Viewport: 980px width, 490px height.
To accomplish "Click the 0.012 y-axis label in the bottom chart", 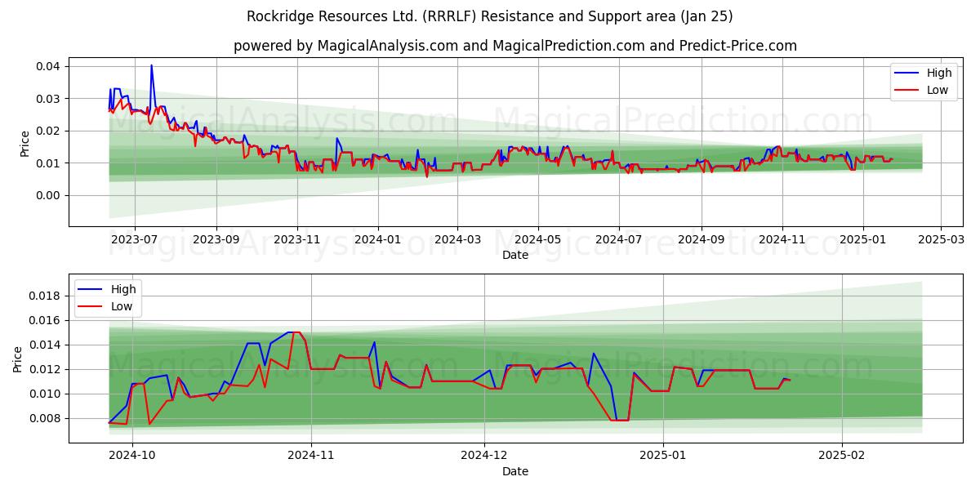I will (45, 369).
